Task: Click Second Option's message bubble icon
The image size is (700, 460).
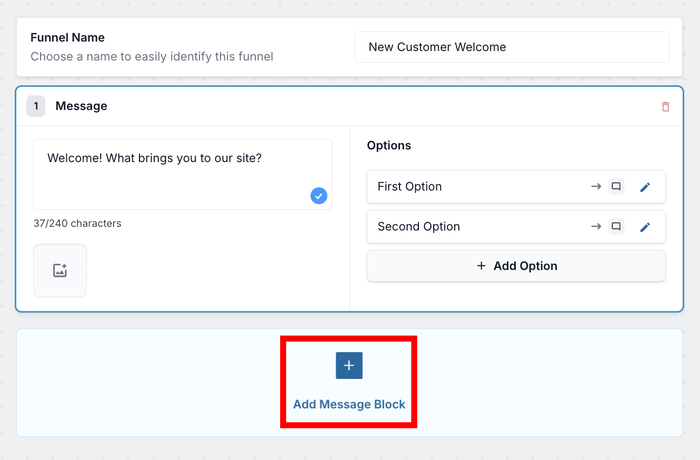Action: pyautogui.click(x=616, y=227)
